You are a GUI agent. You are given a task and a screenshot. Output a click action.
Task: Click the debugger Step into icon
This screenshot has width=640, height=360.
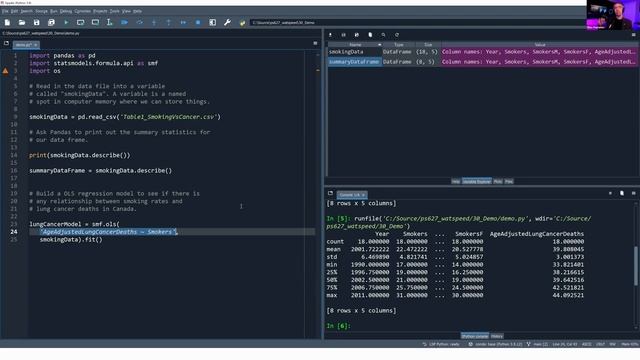pos(154,22)
